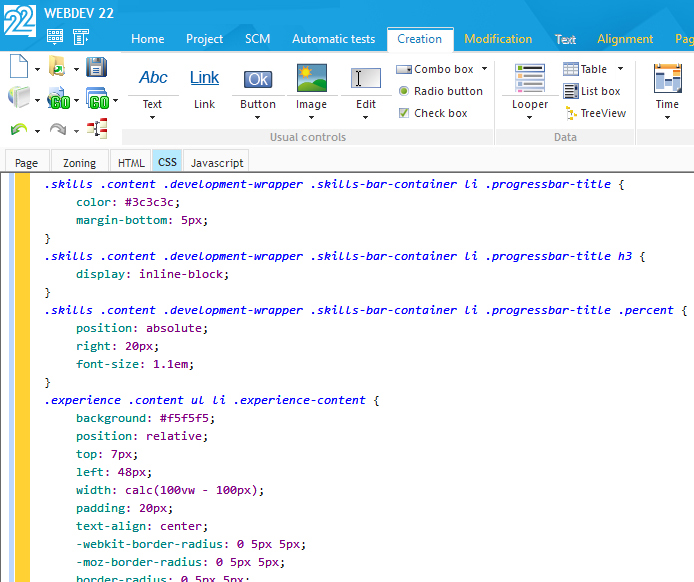The image size is (694, 582).
Task: Open the Project ribbon tab
Action: [204, 39]
